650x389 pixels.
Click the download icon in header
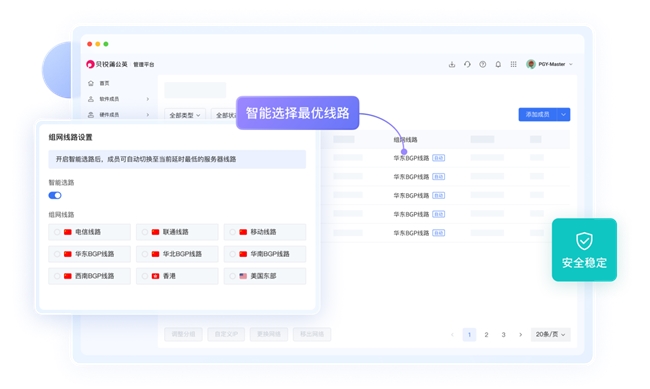pyautogui.click(x=452, y=64)
